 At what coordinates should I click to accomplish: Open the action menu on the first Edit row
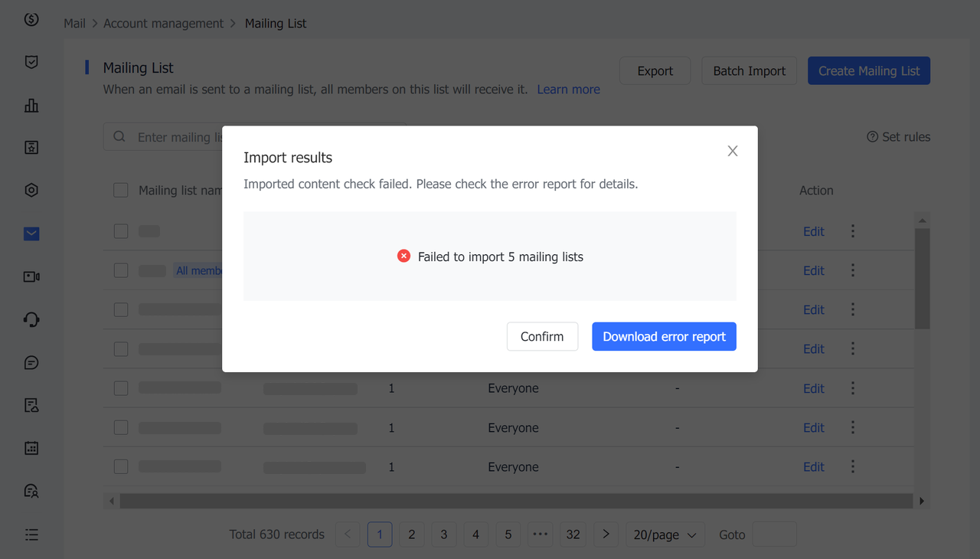(852, 230)
